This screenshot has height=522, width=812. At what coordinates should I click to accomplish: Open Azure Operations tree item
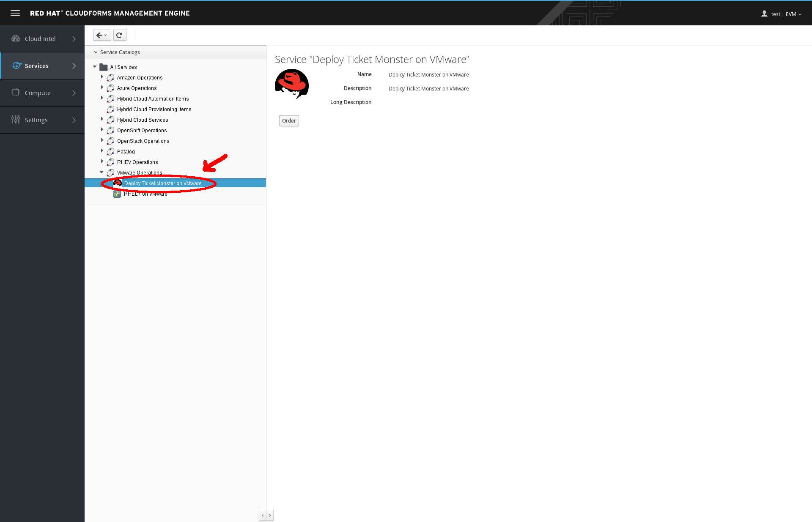137,88
